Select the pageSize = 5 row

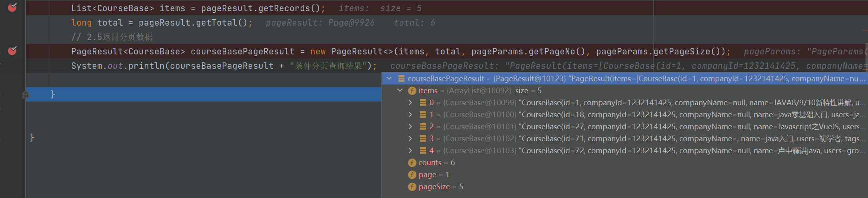pyautogui.click(x=625, y=186)
